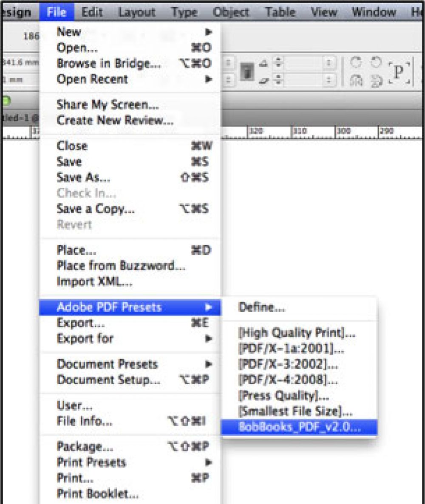
Task: Click the shear angle icon
Action: pyautogui.click(x=263, y=80)
